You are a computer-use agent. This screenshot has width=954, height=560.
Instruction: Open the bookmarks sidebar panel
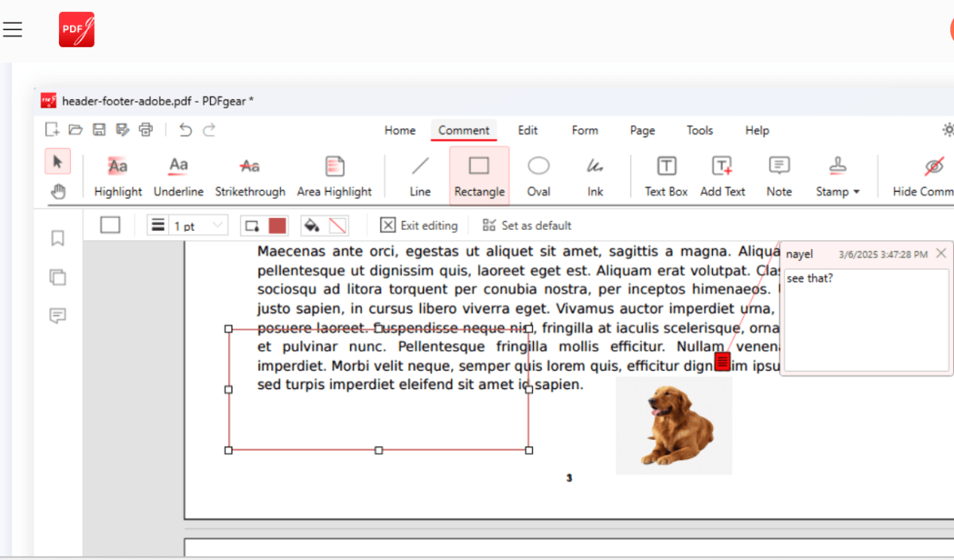pyautogui.click(x=57, y=239)
